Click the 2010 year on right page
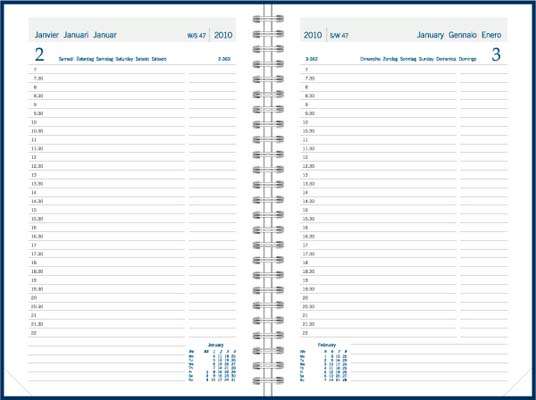 click(313, 35)
